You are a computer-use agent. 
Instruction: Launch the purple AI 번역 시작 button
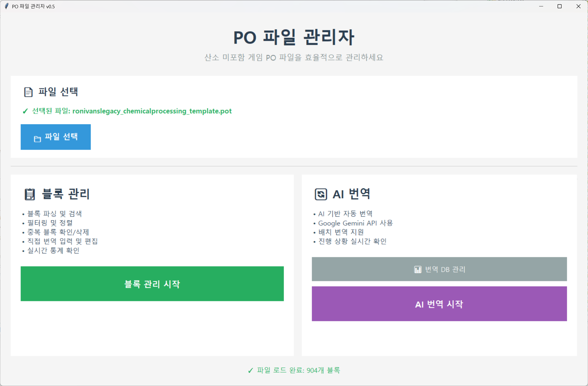tap(439, 304)
